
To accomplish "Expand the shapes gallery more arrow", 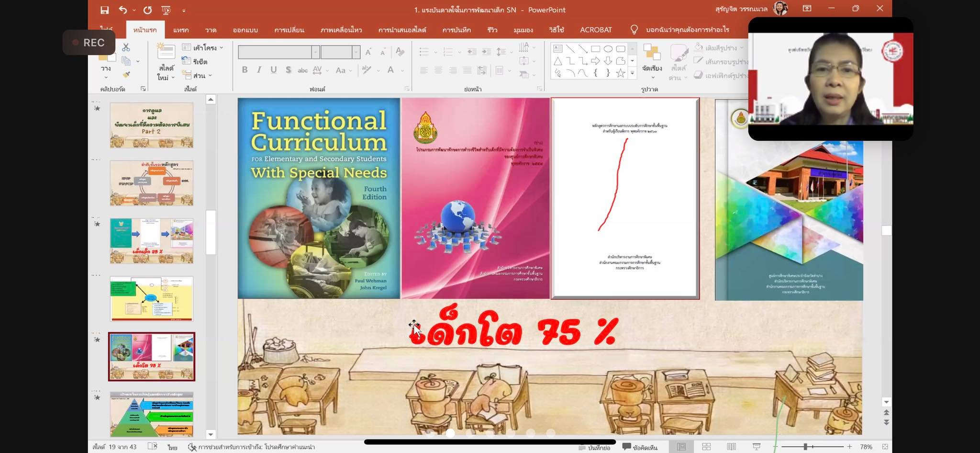I will pyautogui.click(x=633, y=73).
